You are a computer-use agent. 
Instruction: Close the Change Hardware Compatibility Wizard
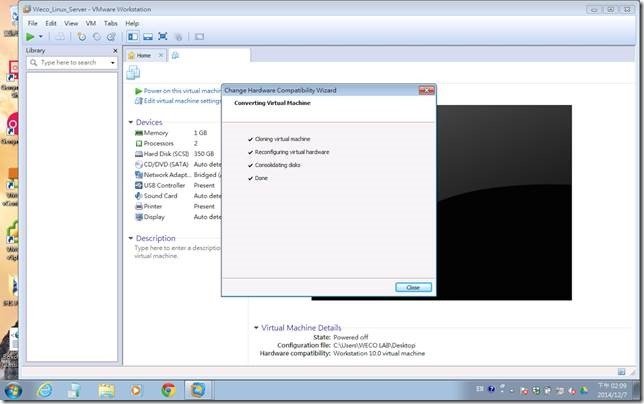point(426,90)
